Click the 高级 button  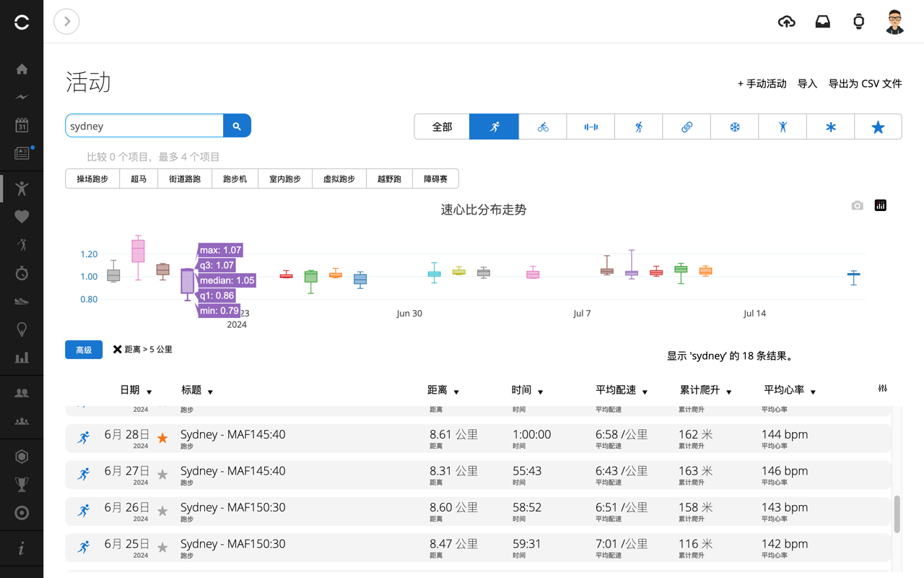coord(84,350)
